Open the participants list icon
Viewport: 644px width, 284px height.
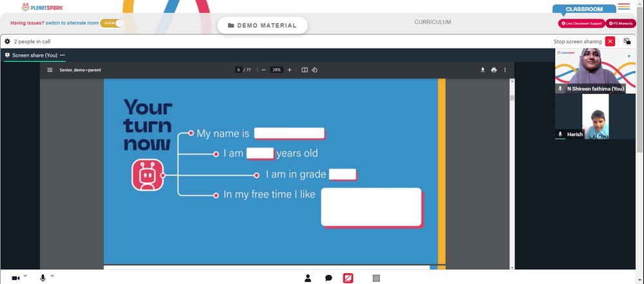308,278
